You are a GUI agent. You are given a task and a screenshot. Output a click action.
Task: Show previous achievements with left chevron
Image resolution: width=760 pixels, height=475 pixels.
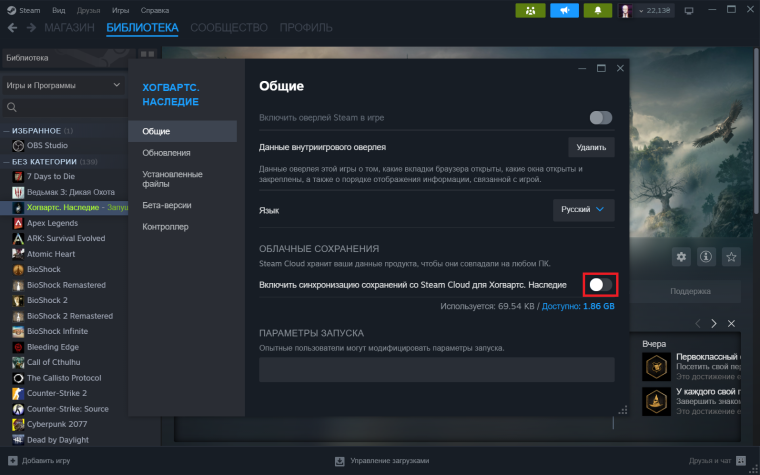697,323
